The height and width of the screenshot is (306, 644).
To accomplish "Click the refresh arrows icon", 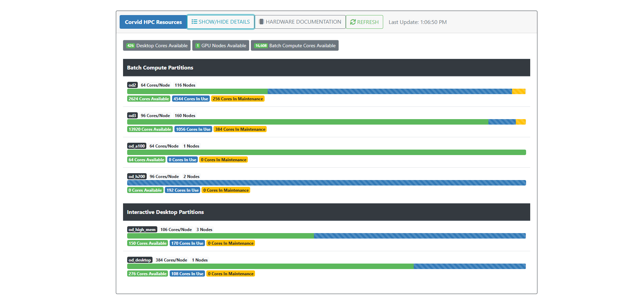I will (353, 22).
